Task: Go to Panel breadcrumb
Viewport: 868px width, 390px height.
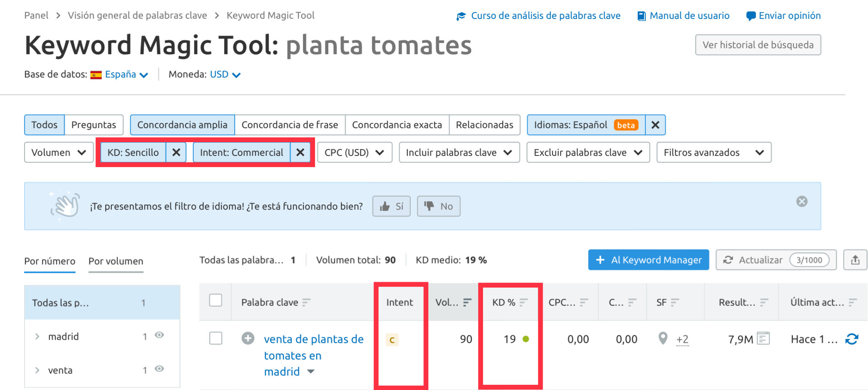Action: 37,15
